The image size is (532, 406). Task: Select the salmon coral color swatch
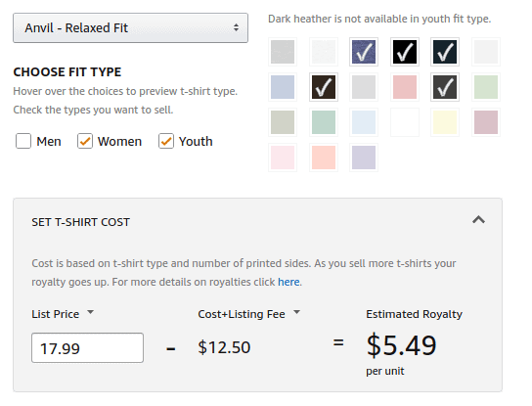pos(324,158)
